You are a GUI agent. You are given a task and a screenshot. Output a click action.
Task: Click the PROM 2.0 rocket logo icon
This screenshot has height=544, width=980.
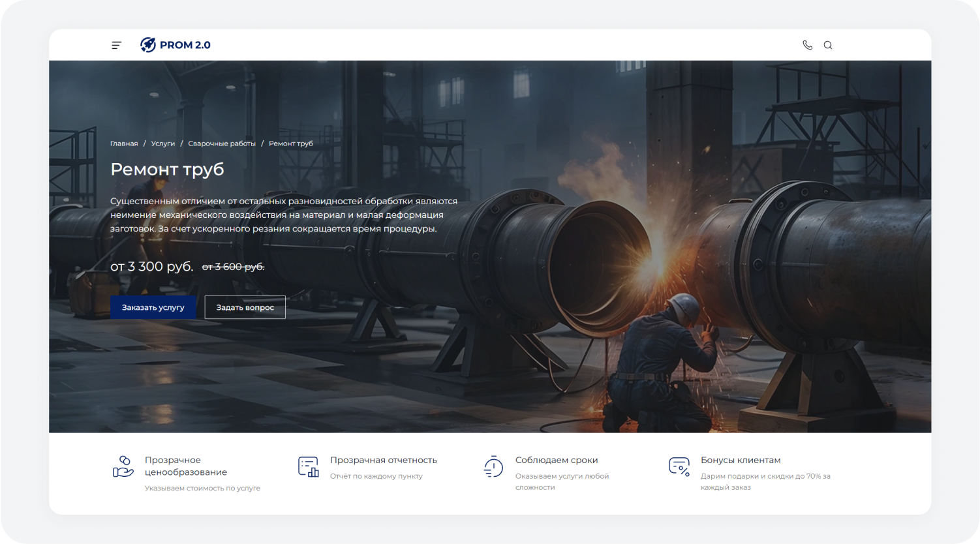(148, 44)
